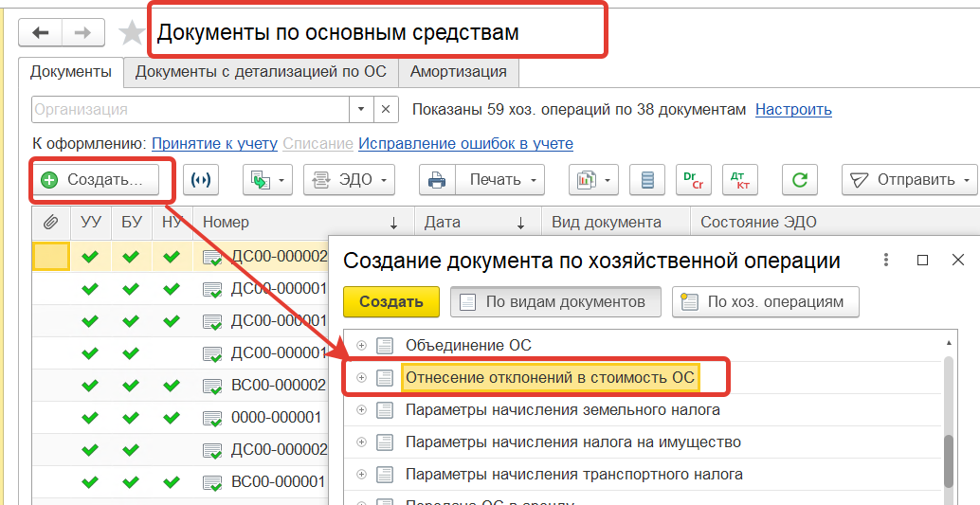Select row with document ВС00-000002
The height and width of the screenshot is (505, 980).
click(181, 385)
